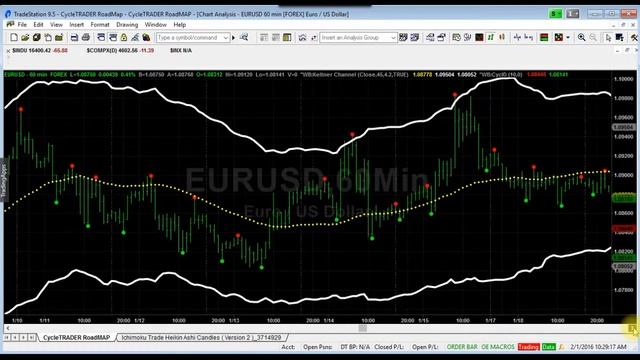Image resolution: width=640 pixels, height=360 pixels.
Task: Click the dark book icon in the toolbar
Action: tap(37, 38)
